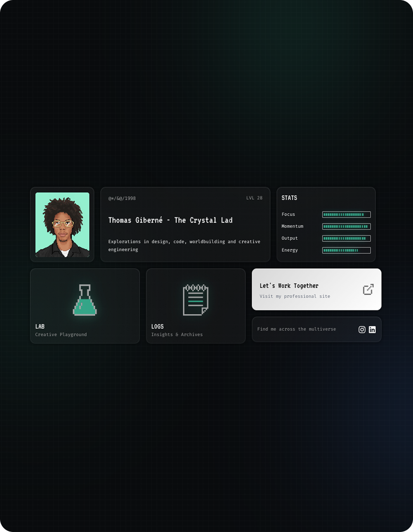
Task: Click the Momentum stat bar
Action: pos(346,226)
